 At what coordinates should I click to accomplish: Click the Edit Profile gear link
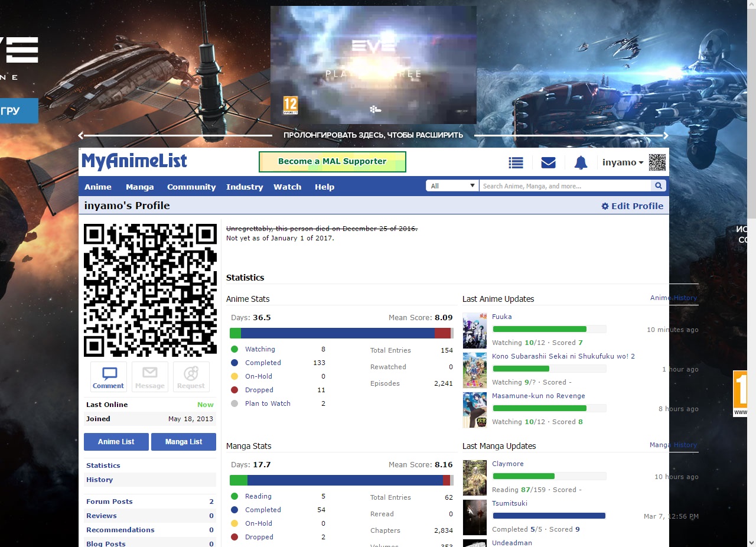click(x=632, y=206)
